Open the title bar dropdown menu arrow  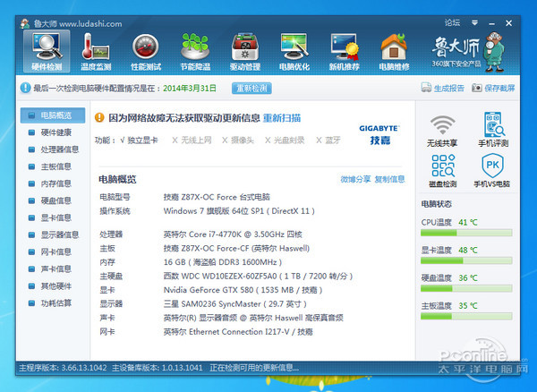(x=474, y=23)
